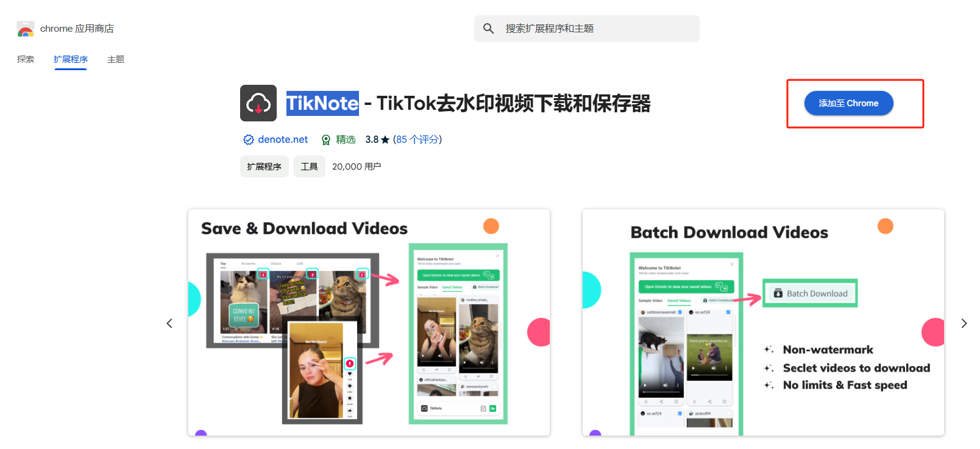Image resolution: width=980 pixels, height=449 pixels.
Task: Click the Chrome Web Store rainbow logo
Action: pyautogui.click(x=26, y=29)
